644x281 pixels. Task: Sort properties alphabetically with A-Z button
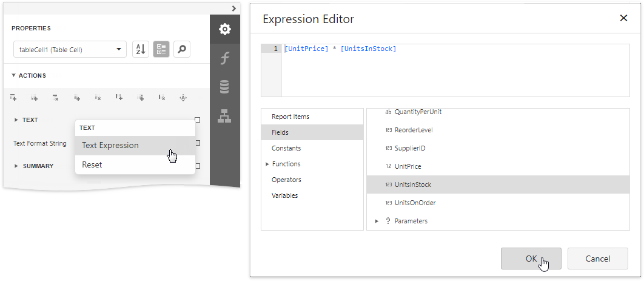tap(141, 50)
